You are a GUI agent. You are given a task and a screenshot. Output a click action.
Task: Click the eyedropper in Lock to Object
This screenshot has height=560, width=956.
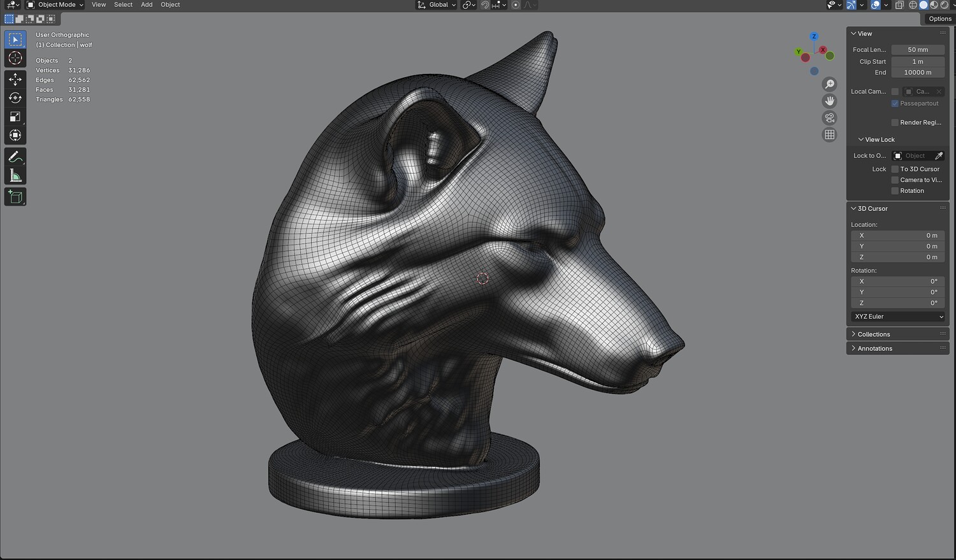click(x=938, y=155)
